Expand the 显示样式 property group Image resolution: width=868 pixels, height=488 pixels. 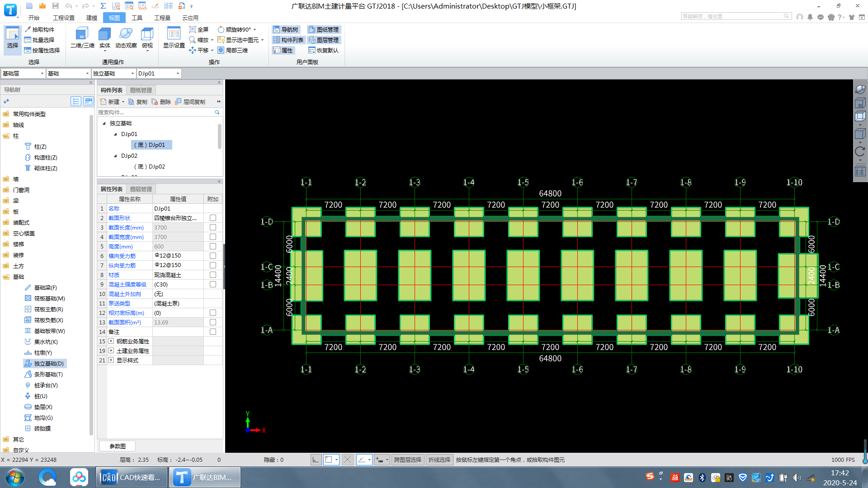click(x=111, y=360)
